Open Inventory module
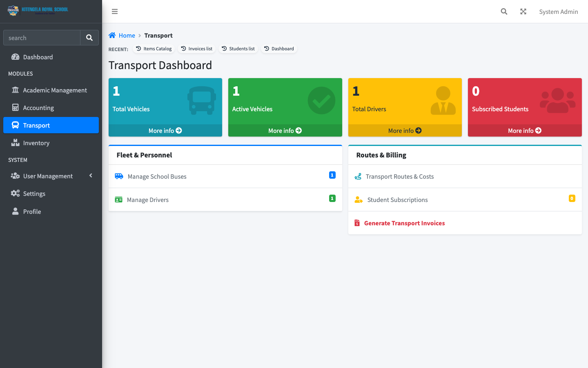Image resolution: width=588 pixels, height=368 pixels. click(51, 143)
